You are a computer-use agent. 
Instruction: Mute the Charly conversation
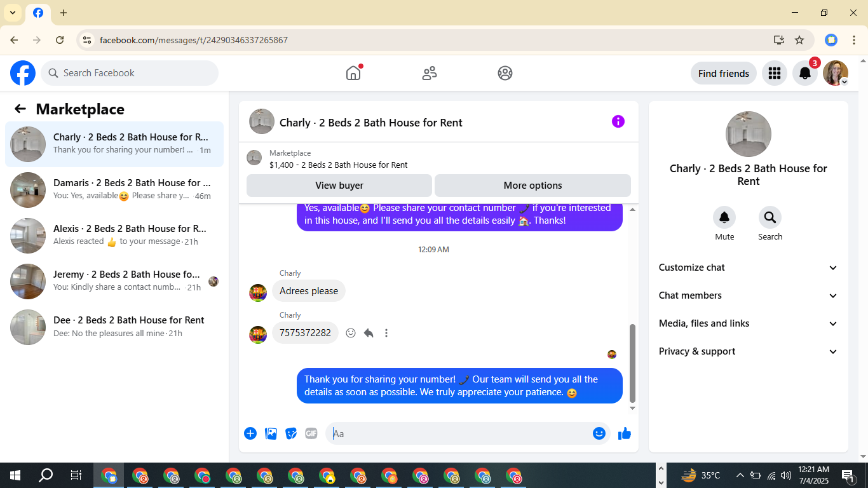(724, 218)
